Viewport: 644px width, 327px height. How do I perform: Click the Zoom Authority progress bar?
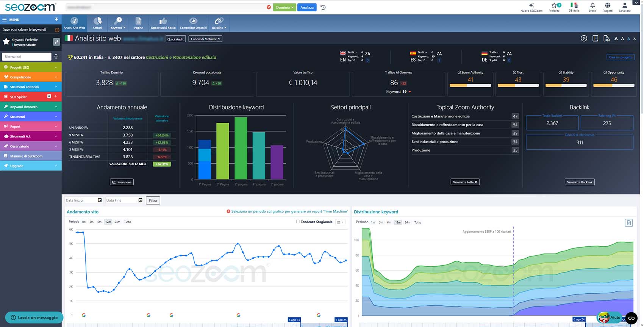470,86
